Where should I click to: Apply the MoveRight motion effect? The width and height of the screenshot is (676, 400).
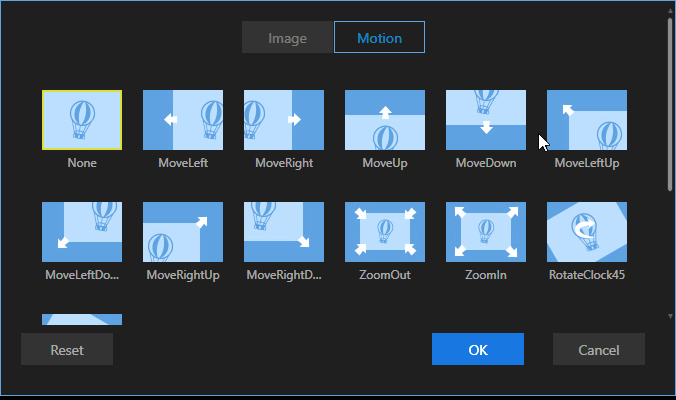pos(284,120)
